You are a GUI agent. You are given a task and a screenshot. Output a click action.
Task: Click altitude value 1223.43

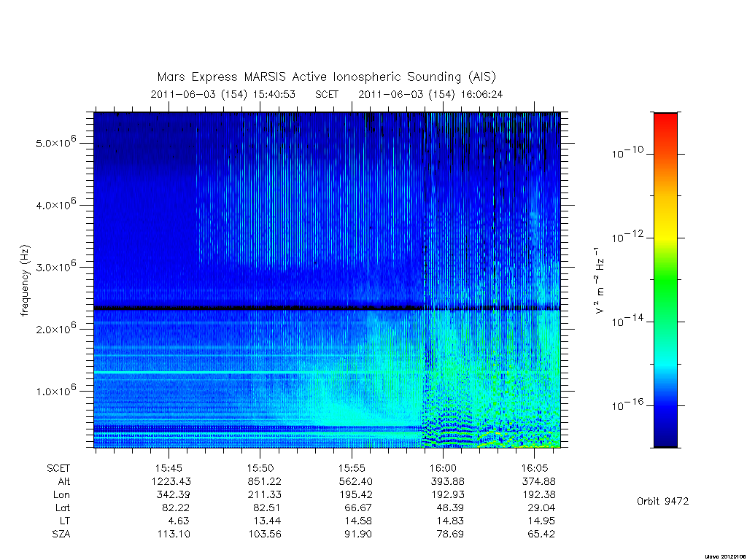pos(171,481)
